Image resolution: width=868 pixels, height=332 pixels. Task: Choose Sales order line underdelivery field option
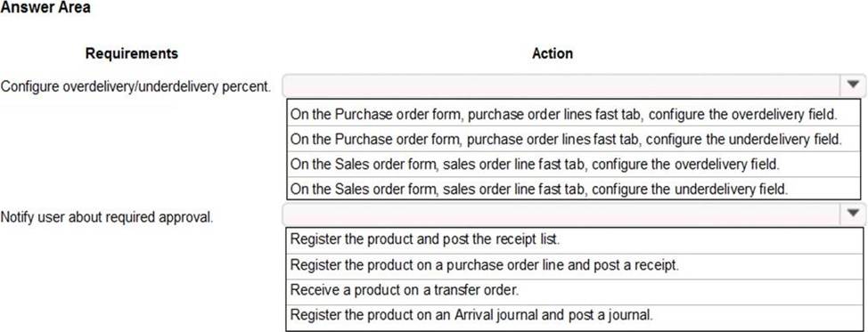pos(574,190)
